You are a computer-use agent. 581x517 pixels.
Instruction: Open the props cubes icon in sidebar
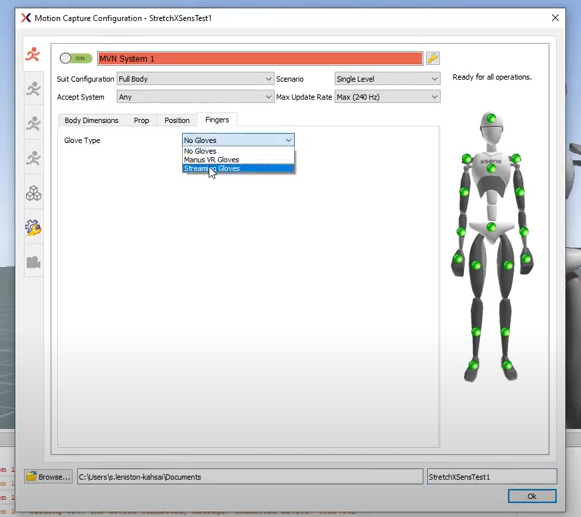tap(33, 193)
